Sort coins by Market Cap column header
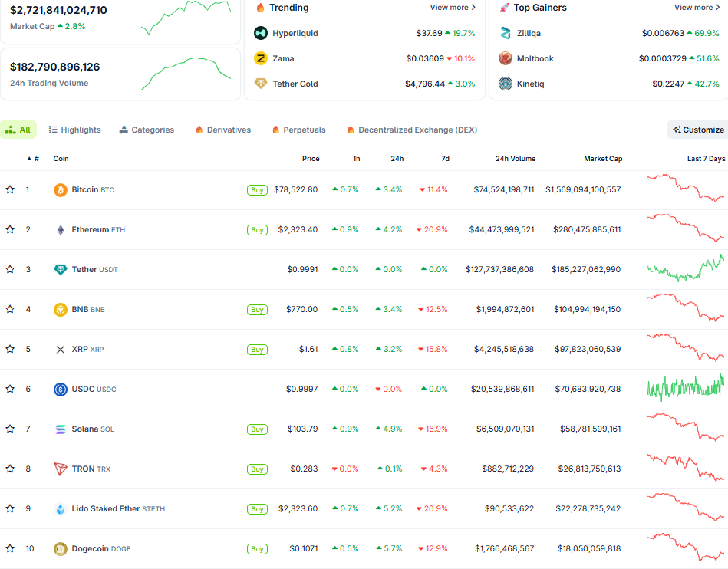Image resolution: width=728 pixels, height=569 pixels. (602, 159)
